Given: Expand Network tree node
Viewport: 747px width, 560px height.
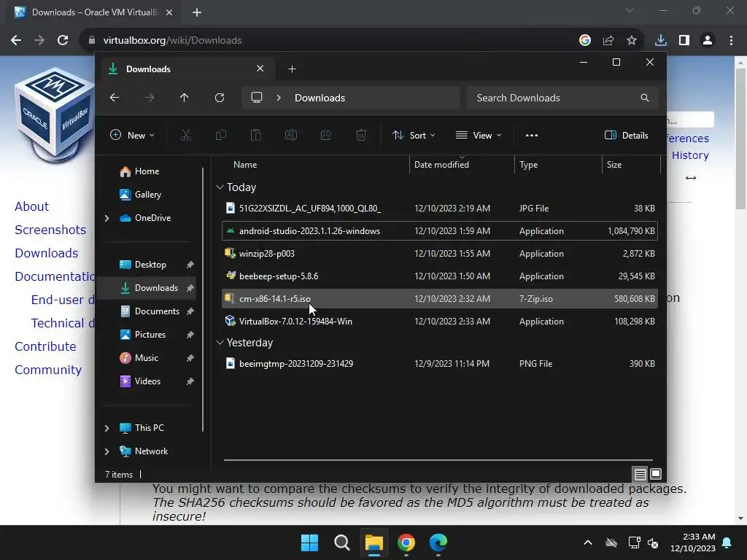Looking at the screenshot, I should pyautogui.click(x=107, y=451).
